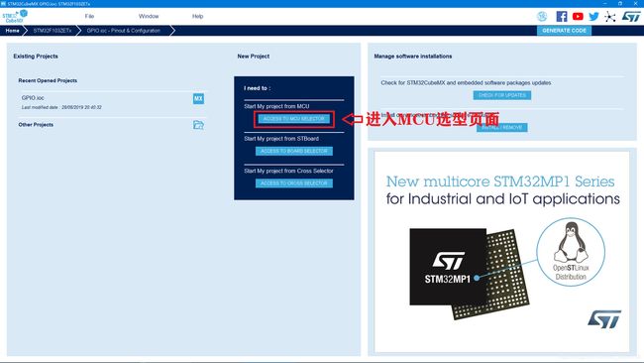The width and height of the screenshot is (644, 363).
Task: Open the Facebook icon link
Action: [x=562, y=17]
